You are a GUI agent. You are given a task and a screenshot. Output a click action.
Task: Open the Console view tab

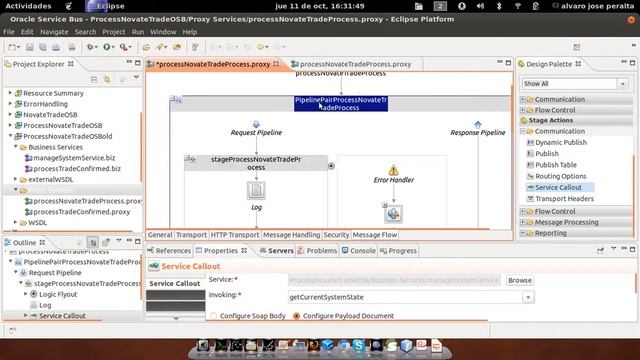(359, 251)
